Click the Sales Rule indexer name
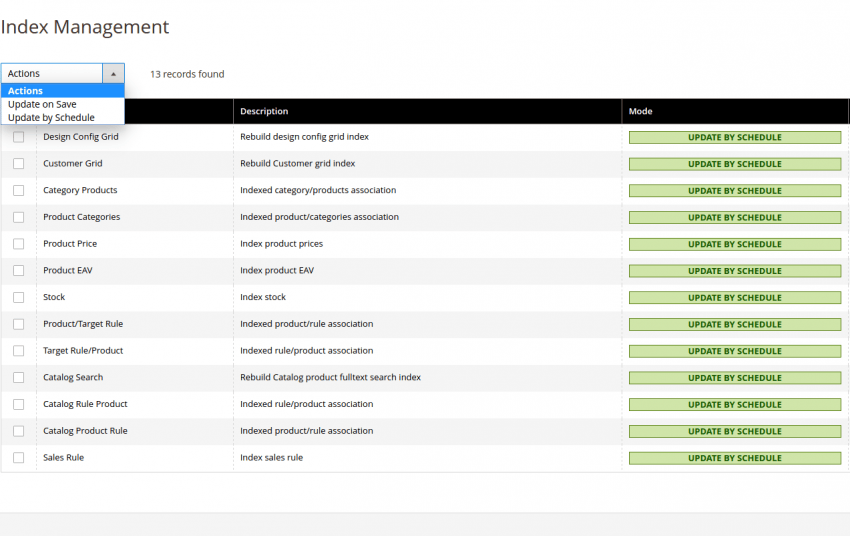The width and height of the screenshot is (850, 536). point(63,457)
